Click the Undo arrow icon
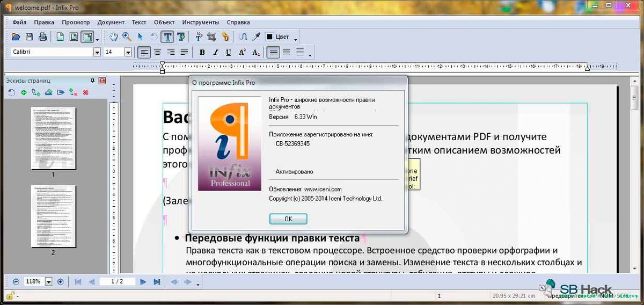This screenshot has width=644, height=305. click(154, 37)
